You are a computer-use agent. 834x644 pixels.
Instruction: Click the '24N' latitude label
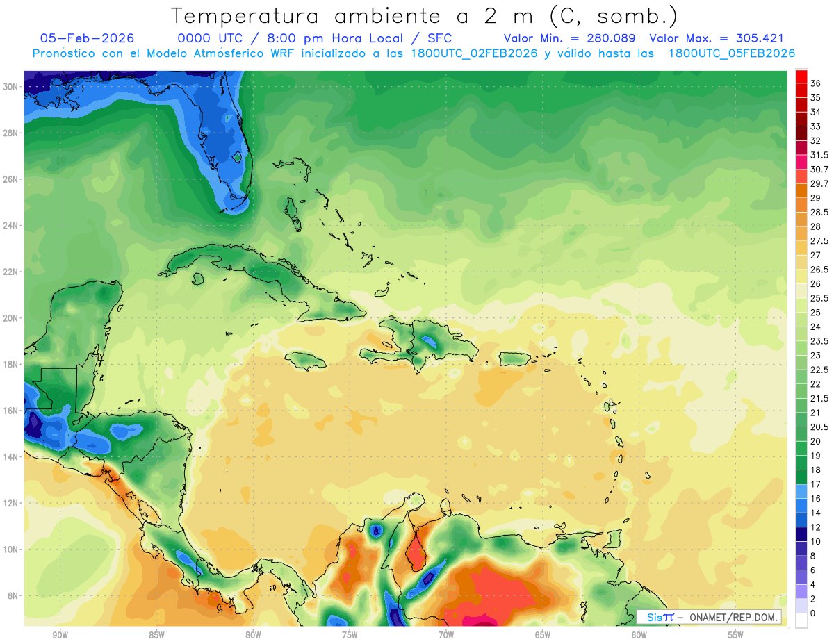point(11,226)
